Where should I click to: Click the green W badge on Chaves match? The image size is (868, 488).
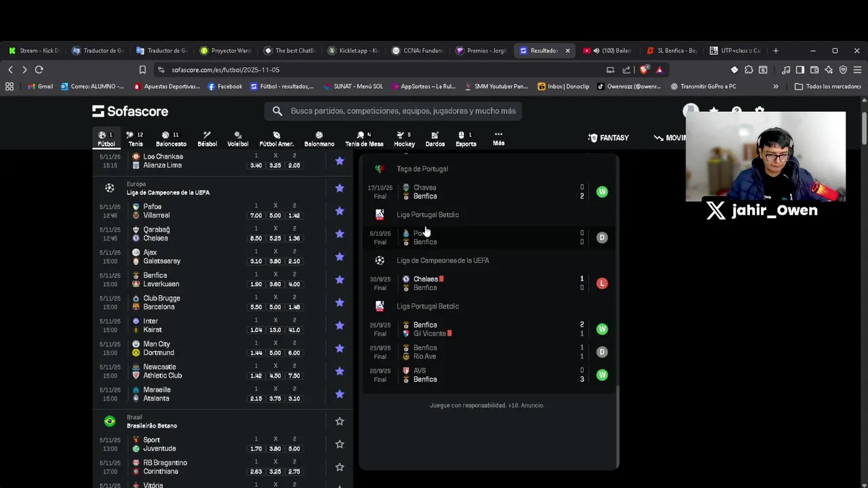[x=601, y=192]
